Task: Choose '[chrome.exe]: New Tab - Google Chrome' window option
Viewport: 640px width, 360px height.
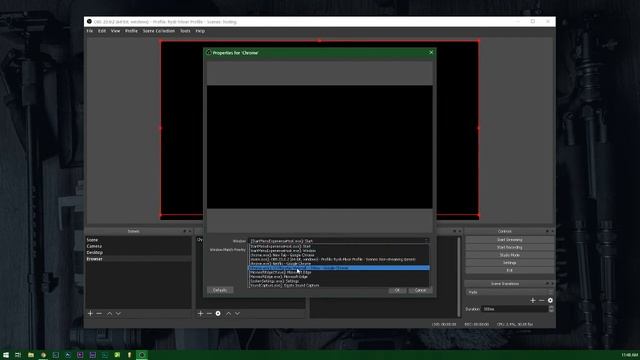Action: click(339, 255)
